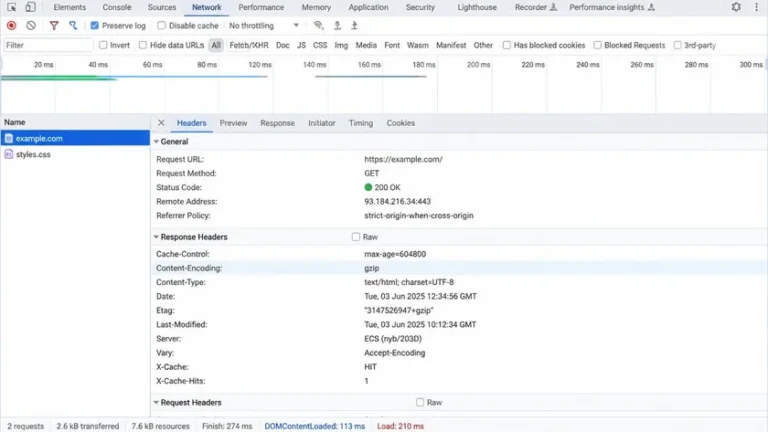768x432 pixels.
Task: Activate the inspect element picker icon
Action: pyautogui.click(x=11, y=7)
